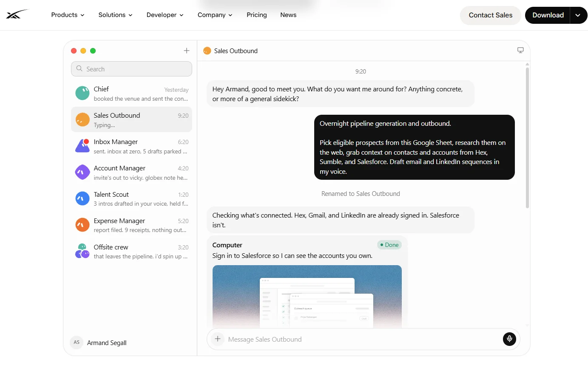Click the Yesterday timestamp on Chief

click(x=176, y=90)
